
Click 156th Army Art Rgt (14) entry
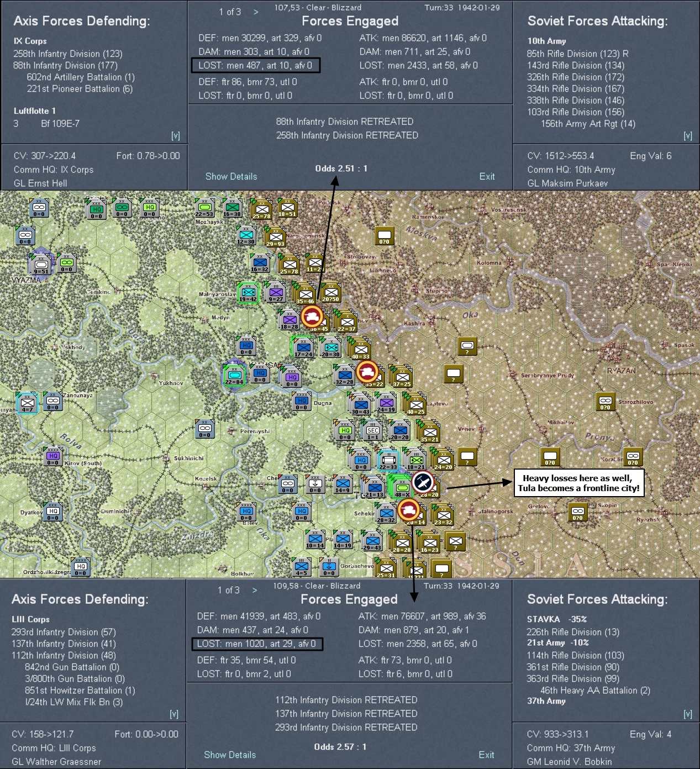588,124
